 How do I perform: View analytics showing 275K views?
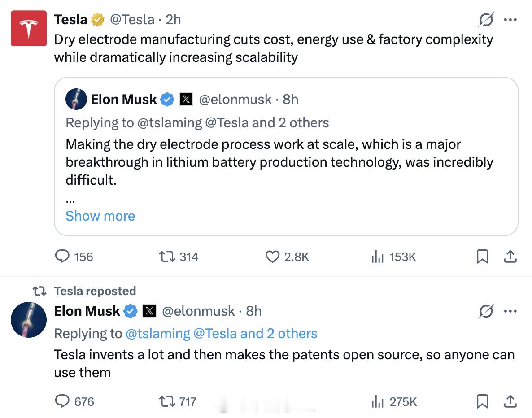[x=378, y=401]
